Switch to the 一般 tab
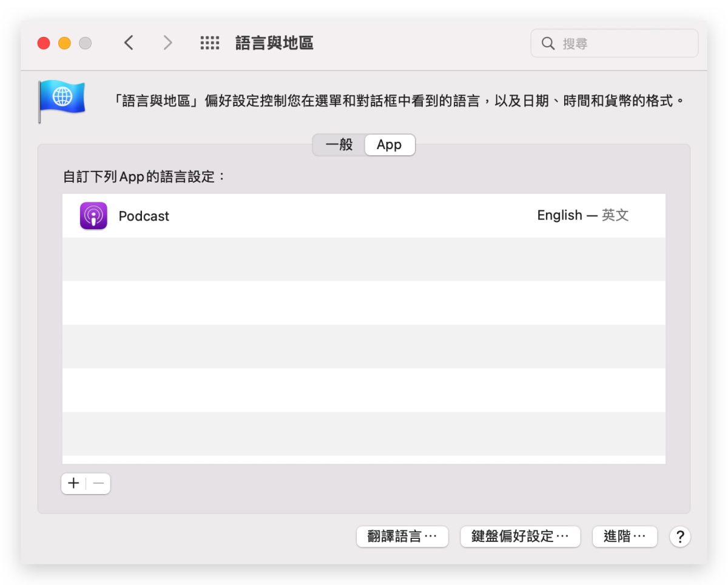Image resolution: width=728 pixels, height=585 pixels. 339,145
